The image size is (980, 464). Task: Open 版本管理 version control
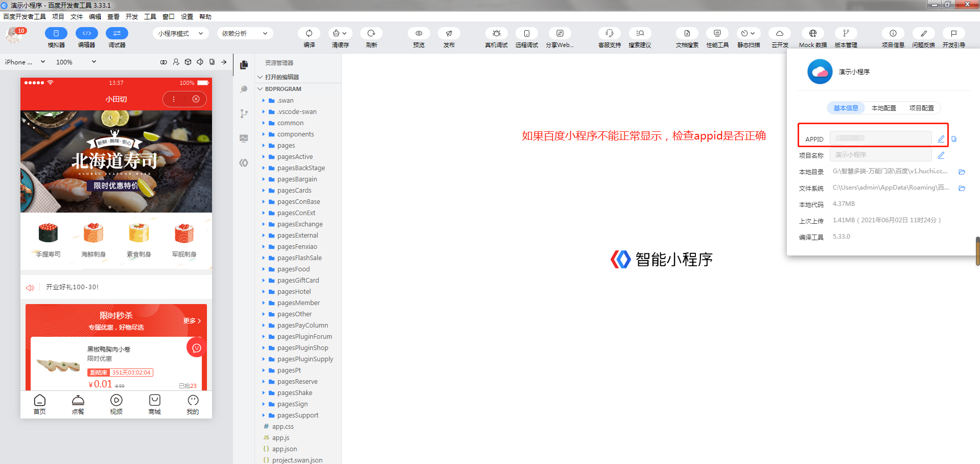[x=846, y=33]
